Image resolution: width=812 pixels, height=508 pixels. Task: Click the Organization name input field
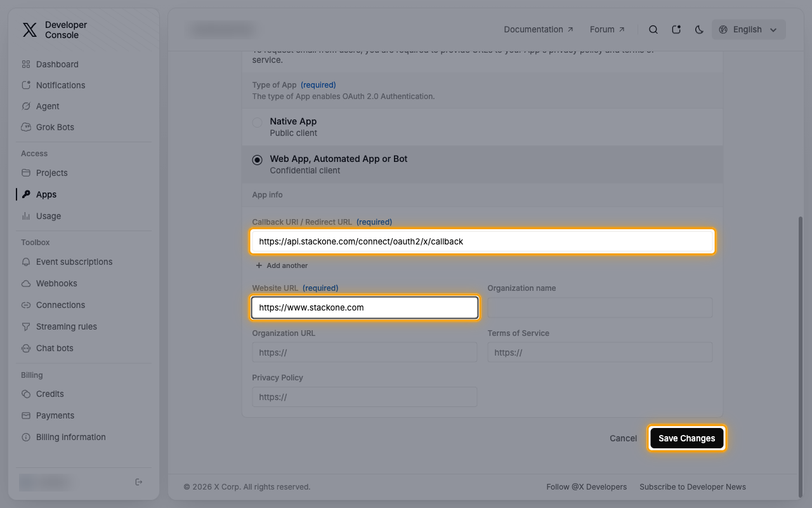[x=600, y=307]
